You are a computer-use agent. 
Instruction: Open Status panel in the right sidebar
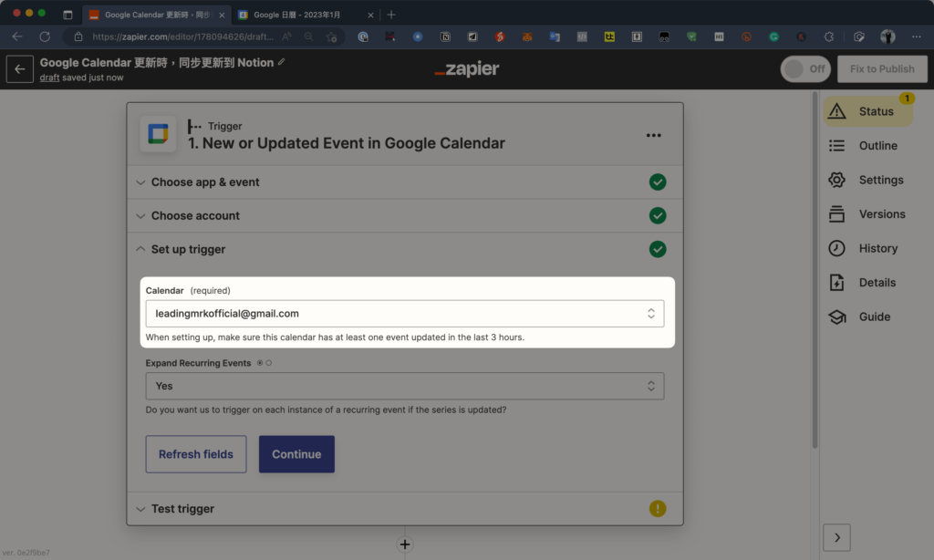click(867, 111)
